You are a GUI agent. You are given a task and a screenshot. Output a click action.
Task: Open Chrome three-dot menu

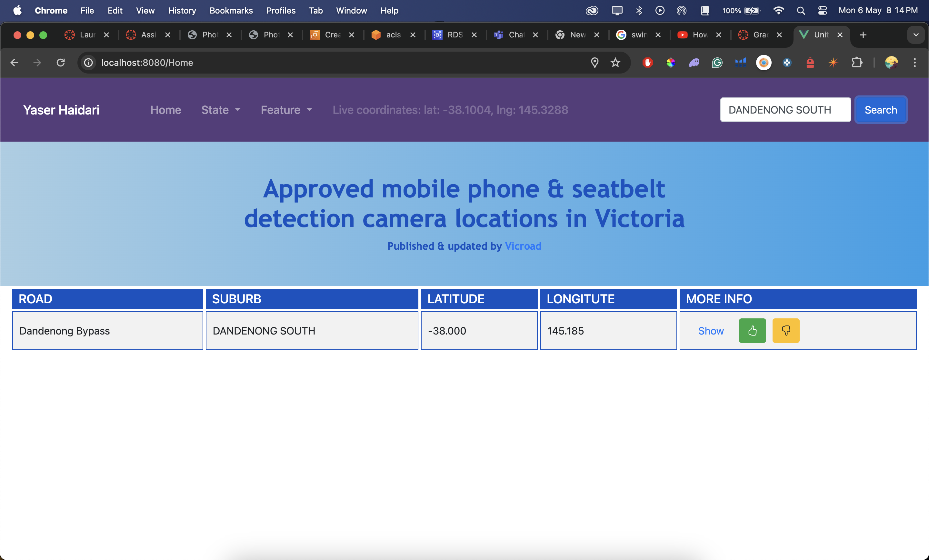point(914,63)
